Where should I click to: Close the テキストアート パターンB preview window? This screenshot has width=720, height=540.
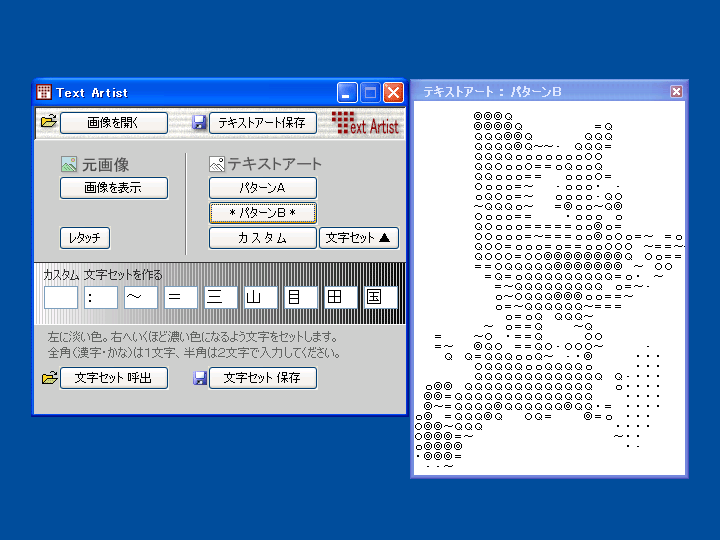676,92
